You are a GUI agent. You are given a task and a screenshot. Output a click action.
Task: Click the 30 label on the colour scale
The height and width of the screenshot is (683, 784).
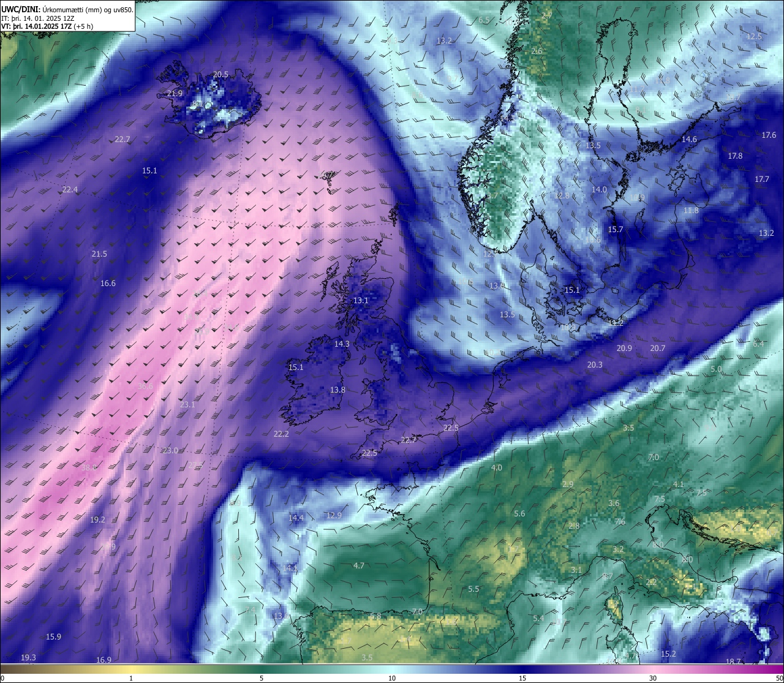pos(653,677)
